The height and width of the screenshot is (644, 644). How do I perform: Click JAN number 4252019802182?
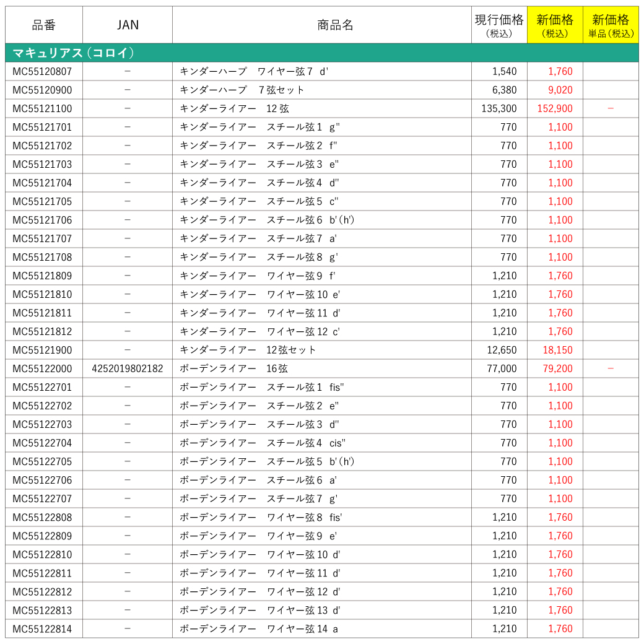(128, 368)
